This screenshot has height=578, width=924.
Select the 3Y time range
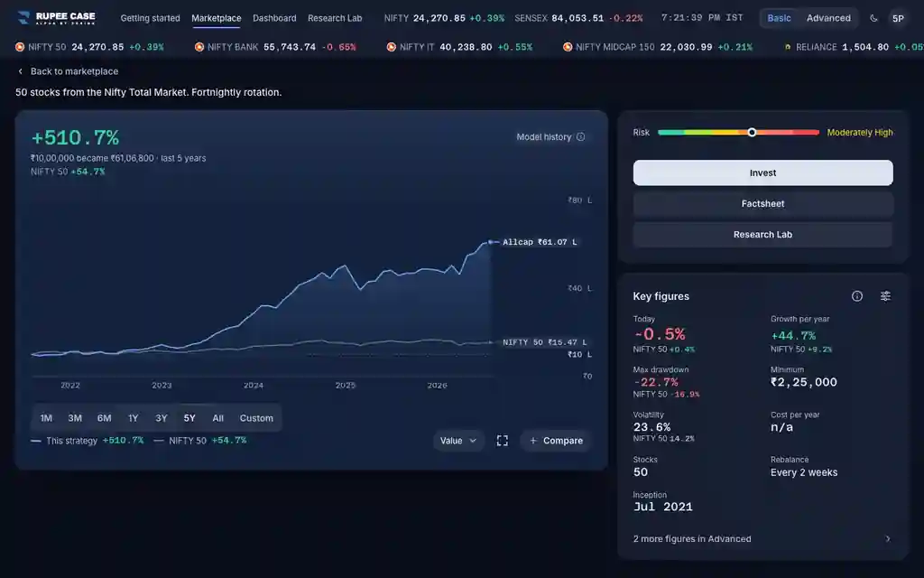[x=162, y=418]
